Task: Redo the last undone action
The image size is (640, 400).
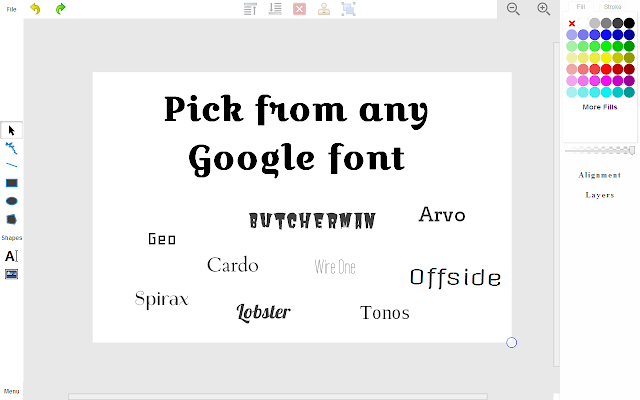Action: pyautogui.click(x=60, y=9)
